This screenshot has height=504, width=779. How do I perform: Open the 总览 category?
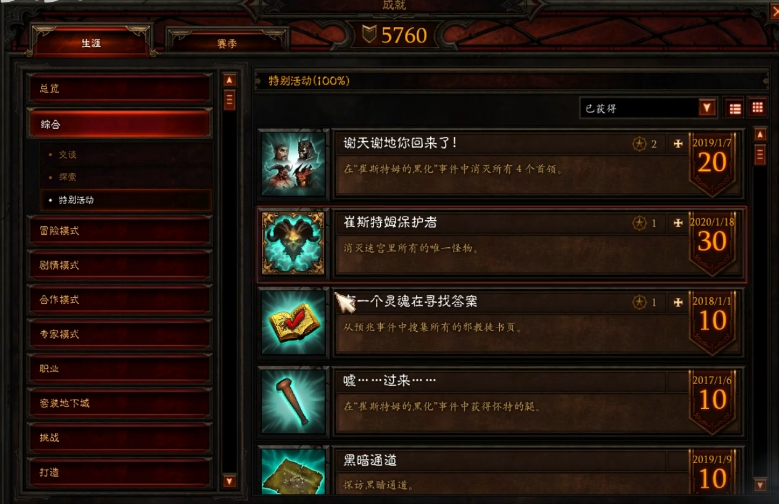[120, 88]
